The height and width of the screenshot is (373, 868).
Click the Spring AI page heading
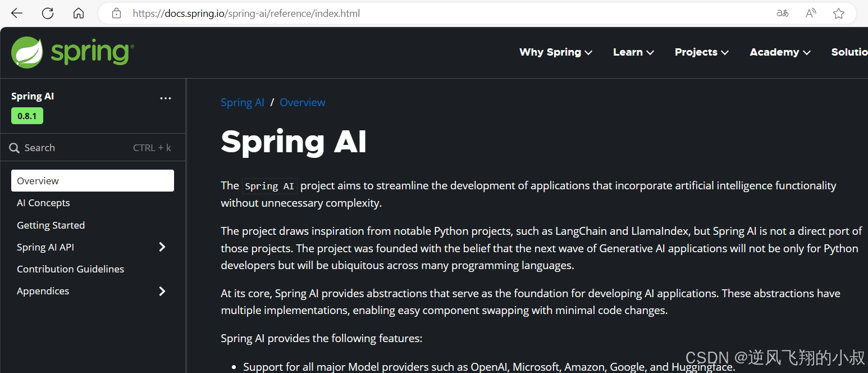point(294,142)
